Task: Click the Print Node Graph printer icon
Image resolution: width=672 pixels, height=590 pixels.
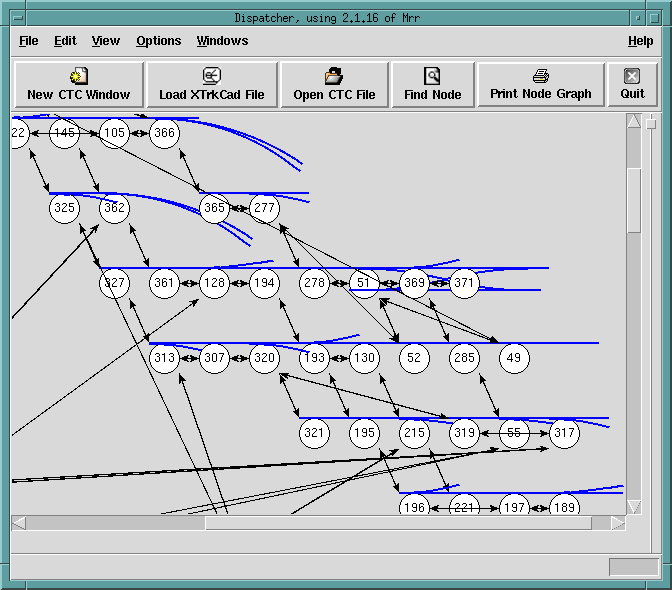Action: (540, 76)
